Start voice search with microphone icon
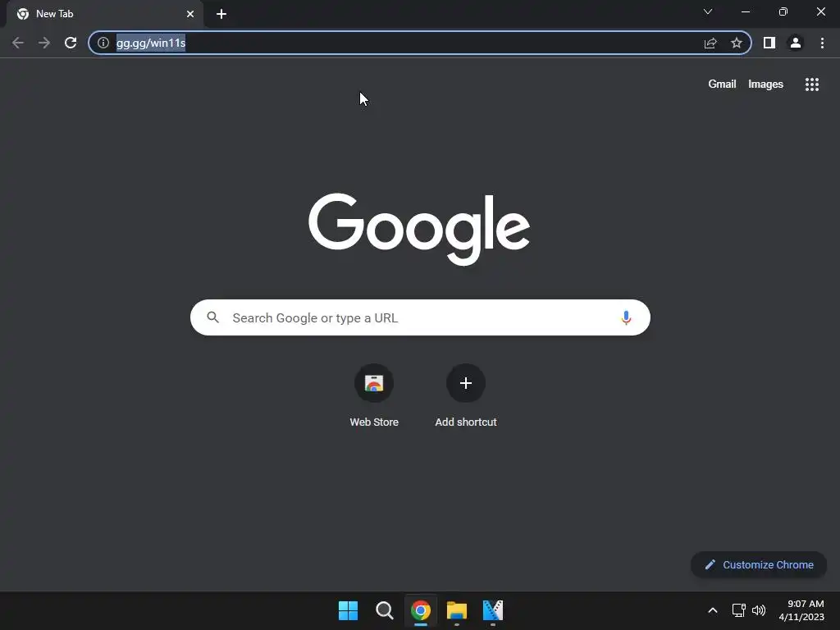 point(626,317)
